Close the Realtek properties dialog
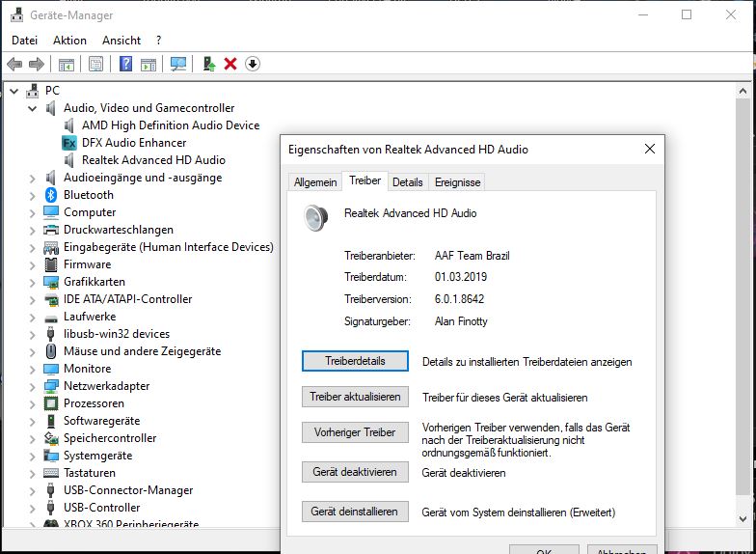This screenshot has width=756, height=554. pyautogui.click(x=650, y=149)
